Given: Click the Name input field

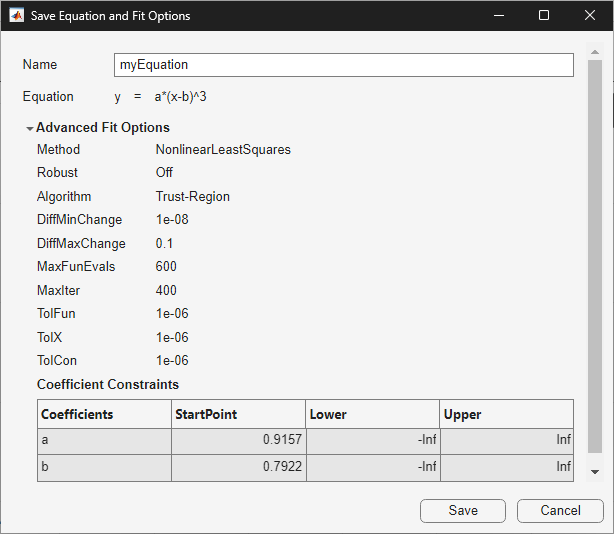Looking at the screenshot, I should coord(343,65).
